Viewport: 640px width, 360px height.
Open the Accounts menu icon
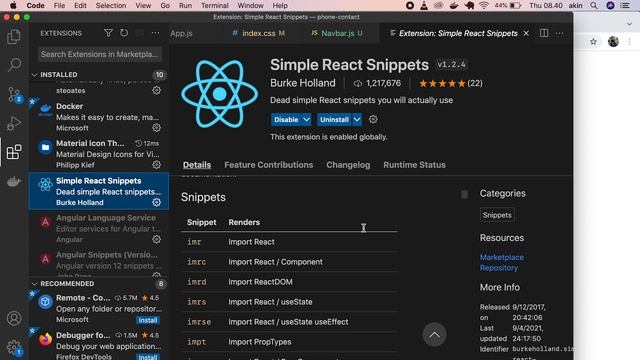click(14, 318)
